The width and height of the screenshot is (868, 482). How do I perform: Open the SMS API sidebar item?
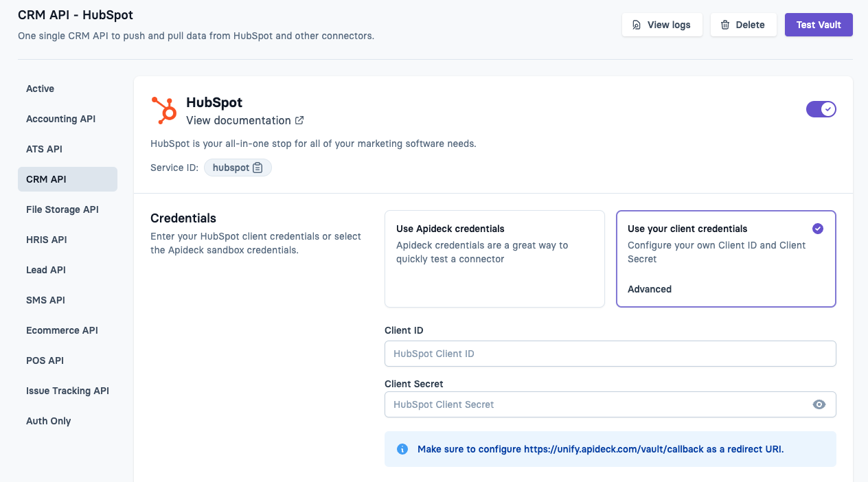coord(67,300)
